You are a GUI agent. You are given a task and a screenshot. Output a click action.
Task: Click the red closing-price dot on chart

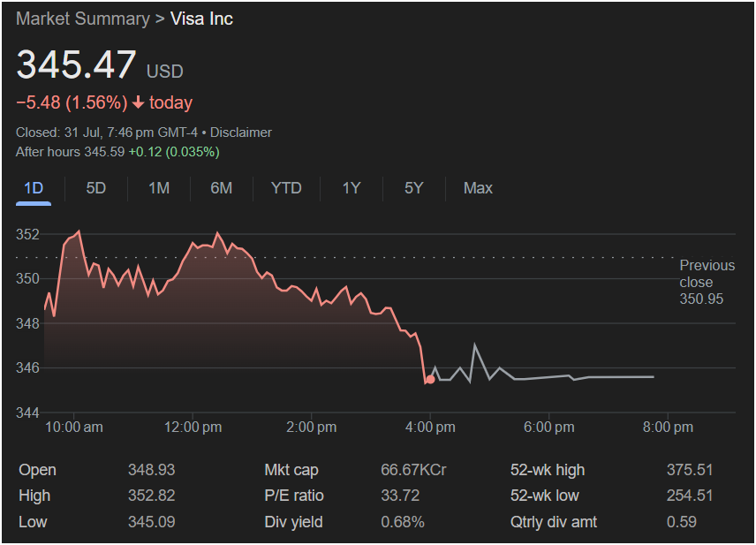[430, 379]
